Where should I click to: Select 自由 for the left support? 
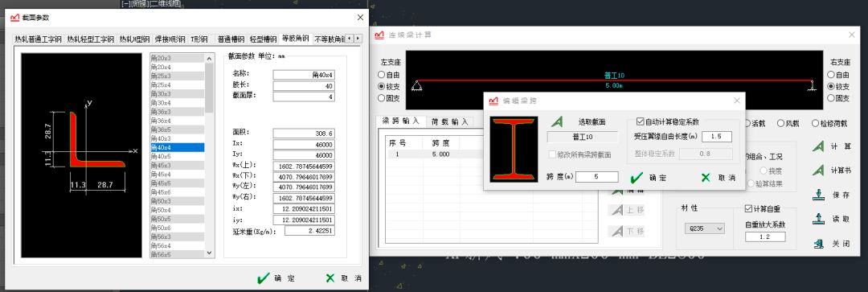(x=389, y=75)
